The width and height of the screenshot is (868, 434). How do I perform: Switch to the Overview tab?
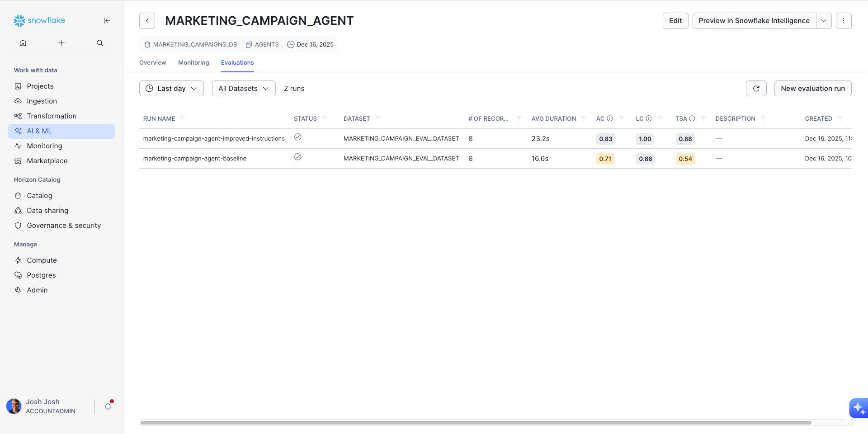click(152, 63)
